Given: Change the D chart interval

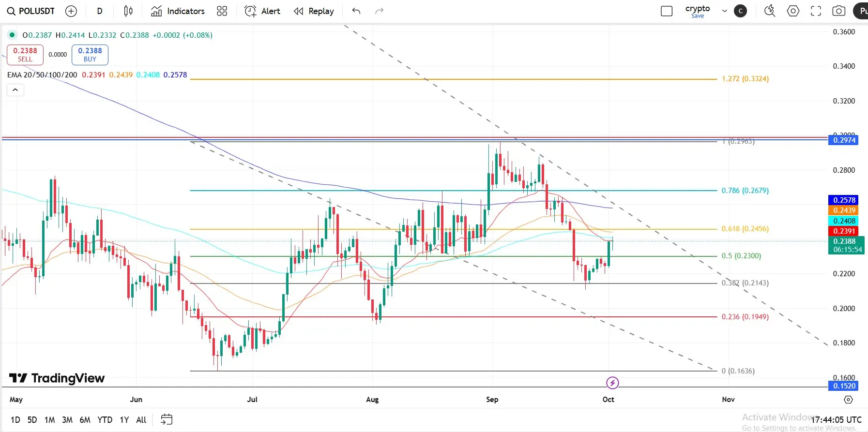Looking at the screenshot, I should click(100, 11).
